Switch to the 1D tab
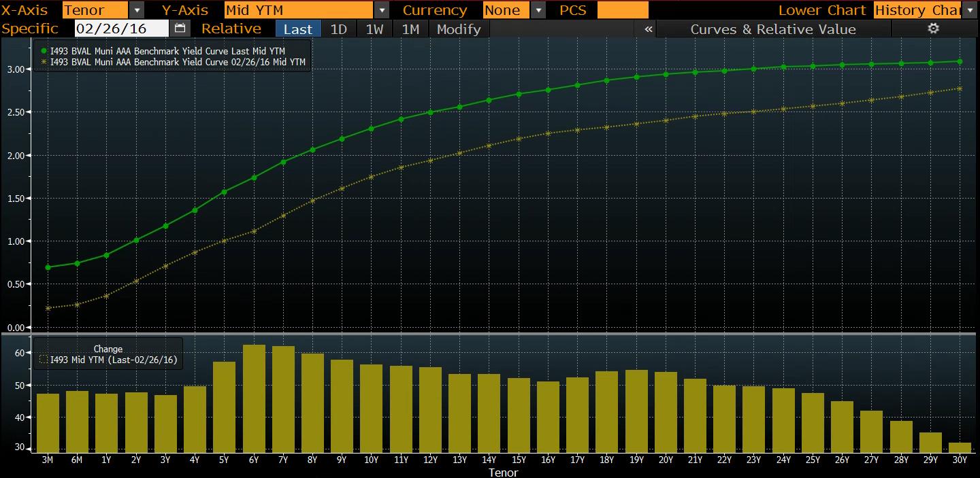 pyautogui.click(x=340, y=29)
